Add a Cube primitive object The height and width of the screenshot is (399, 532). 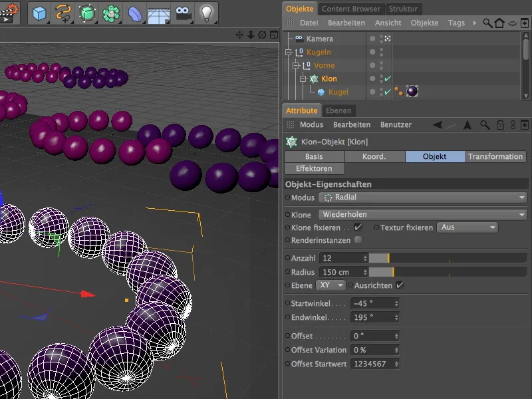pyautogui.click(x=39, y=13)
